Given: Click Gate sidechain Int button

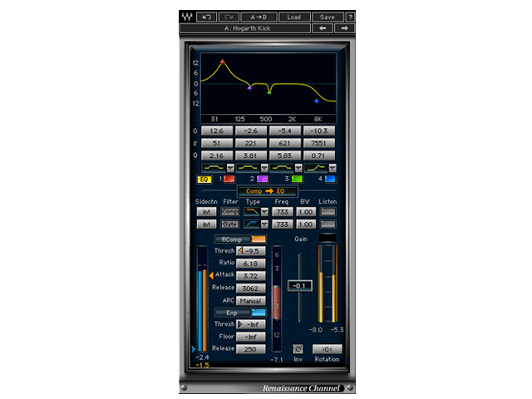Looking at the screenshot, I should [x=207, y=224].
